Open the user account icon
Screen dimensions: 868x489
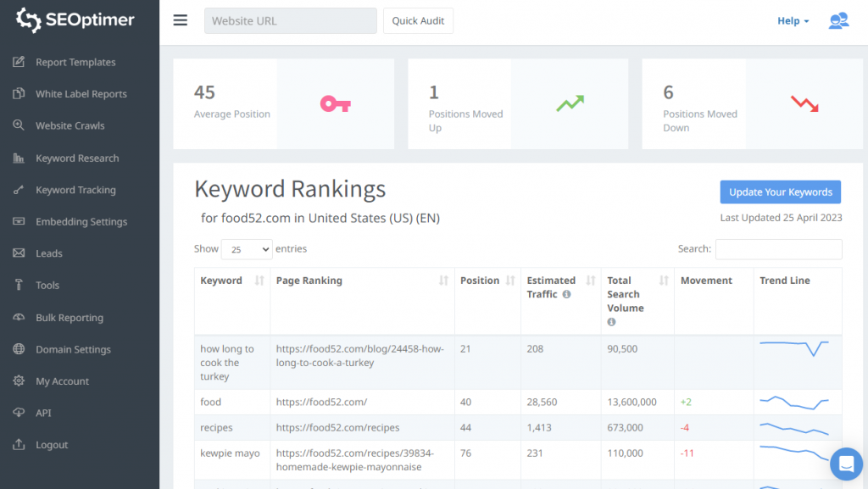(837, 21)
